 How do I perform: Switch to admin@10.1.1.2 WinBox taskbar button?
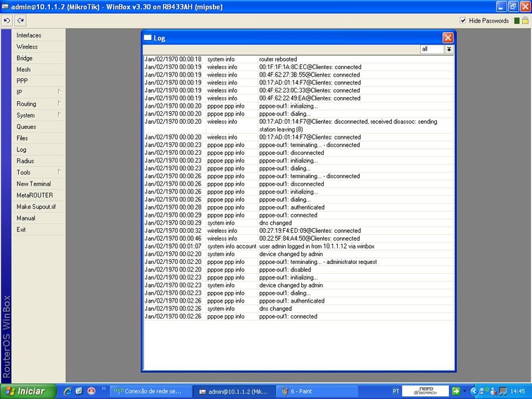[x=234, y=392]
